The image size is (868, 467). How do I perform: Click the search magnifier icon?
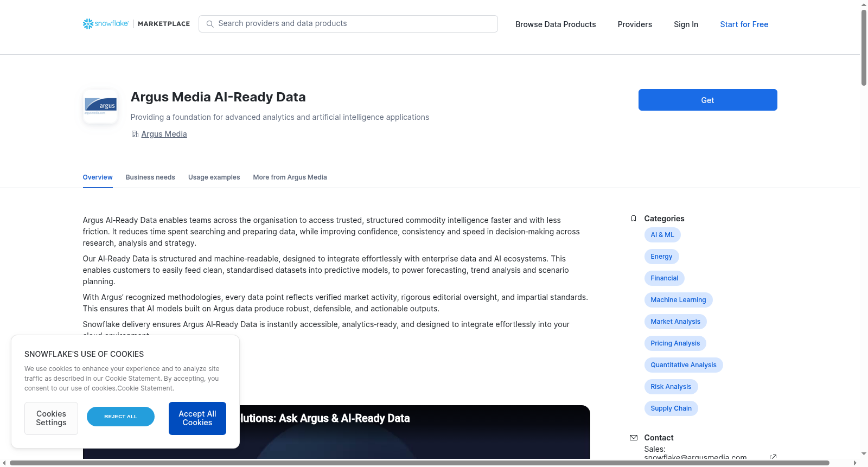click(x=210, y=24)
